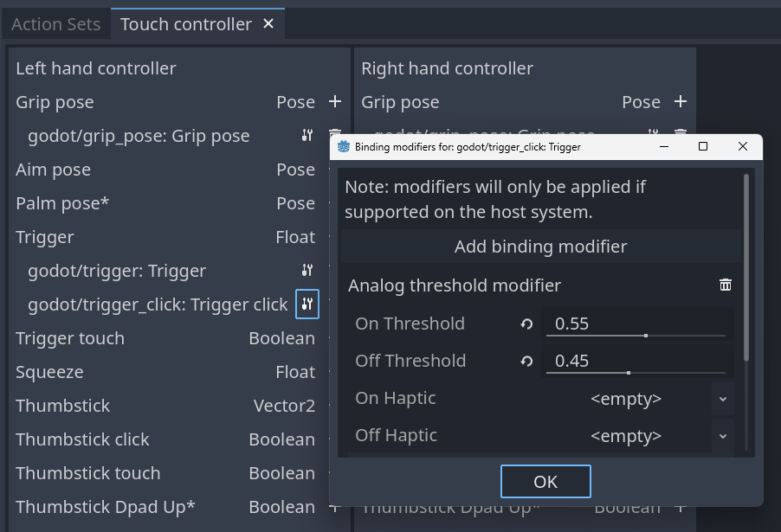This screenshot has height=532, width=781.
Task: Confirm the dialog with OK
Action: point(545,481)
